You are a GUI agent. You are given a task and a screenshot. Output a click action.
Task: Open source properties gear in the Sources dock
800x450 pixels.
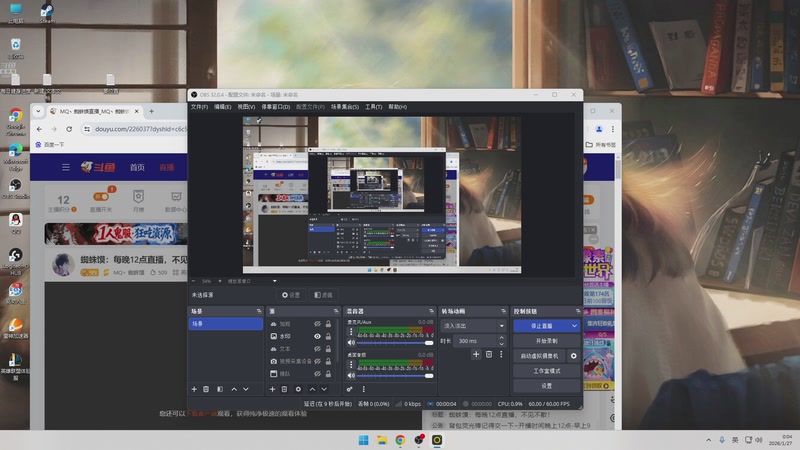298,389
